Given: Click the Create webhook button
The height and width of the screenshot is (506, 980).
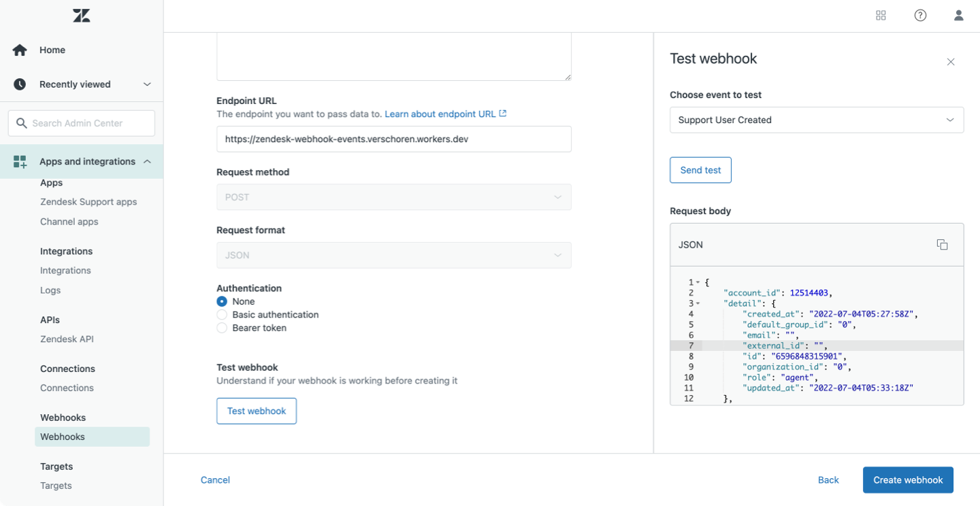Looking at the screenshot, I should click(x=908, y=480).
